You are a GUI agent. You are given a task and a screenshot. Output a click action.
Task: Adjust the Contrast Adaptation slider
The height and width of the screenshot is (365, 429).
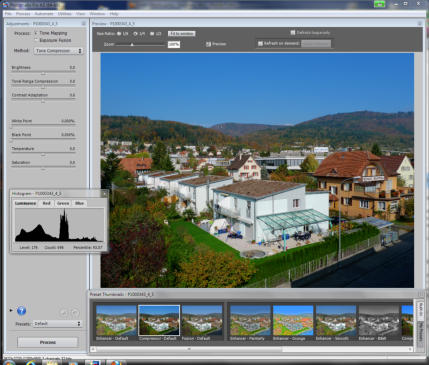click(x=43, y=100)
